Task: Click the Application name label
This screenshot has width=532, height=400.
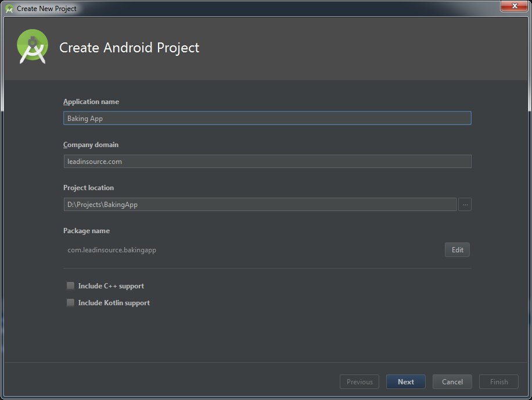Action: [91, 101]
